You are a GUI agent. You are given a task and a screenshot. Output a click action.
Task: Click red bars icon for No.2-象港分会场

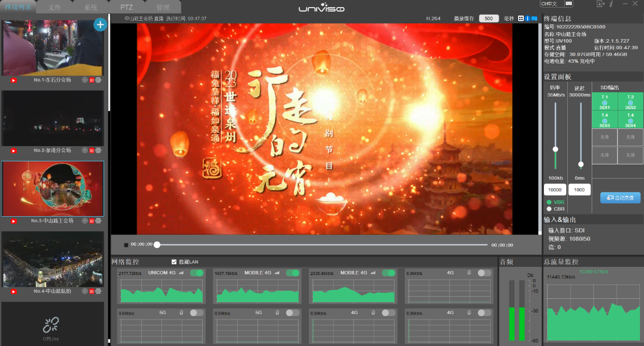coord(92,151)
